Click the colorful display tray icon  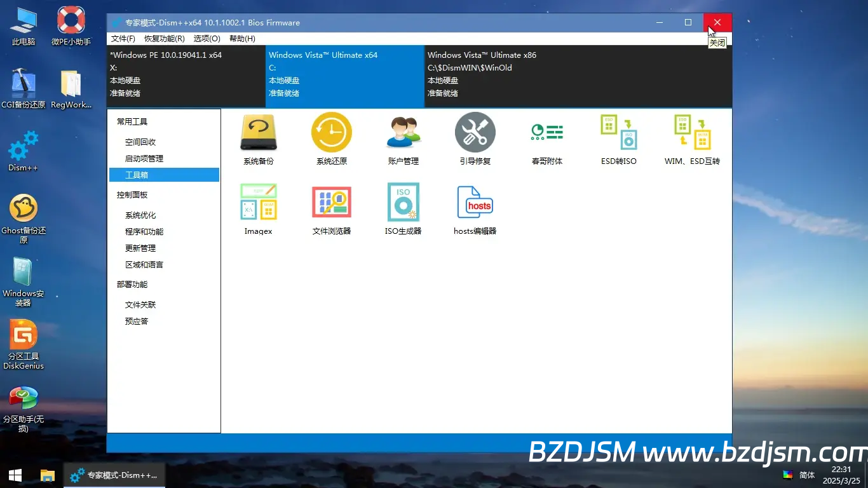tap(788, 475)
